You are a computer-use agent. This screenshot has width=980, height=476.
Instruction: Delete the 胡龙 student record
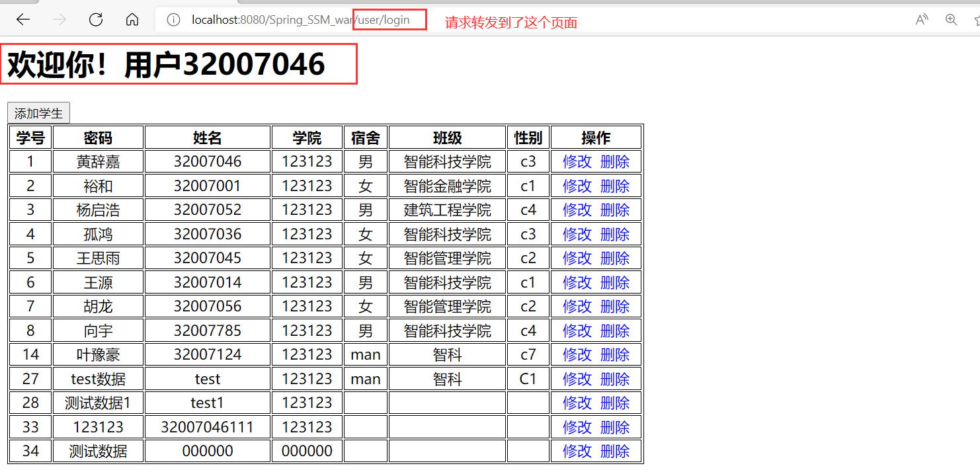614,307
